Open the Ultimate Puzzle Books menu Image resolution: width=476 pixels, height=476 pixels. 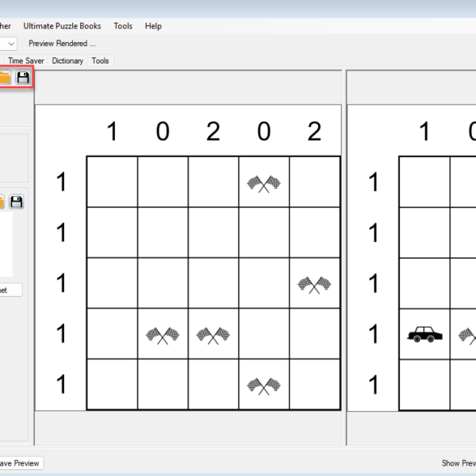(62, 26)
